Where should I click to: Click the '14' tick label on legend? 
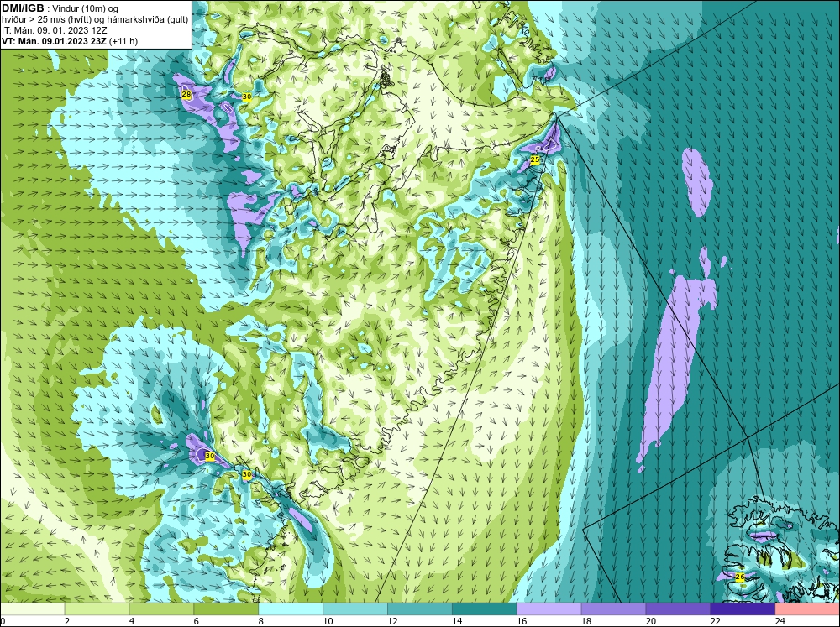(457, 621)
